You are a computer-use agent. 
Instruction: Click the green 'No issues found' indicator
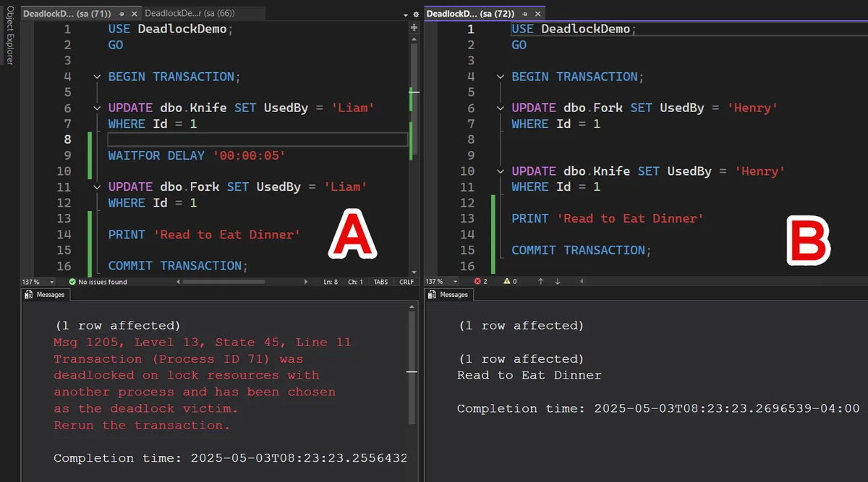[98, 282]
